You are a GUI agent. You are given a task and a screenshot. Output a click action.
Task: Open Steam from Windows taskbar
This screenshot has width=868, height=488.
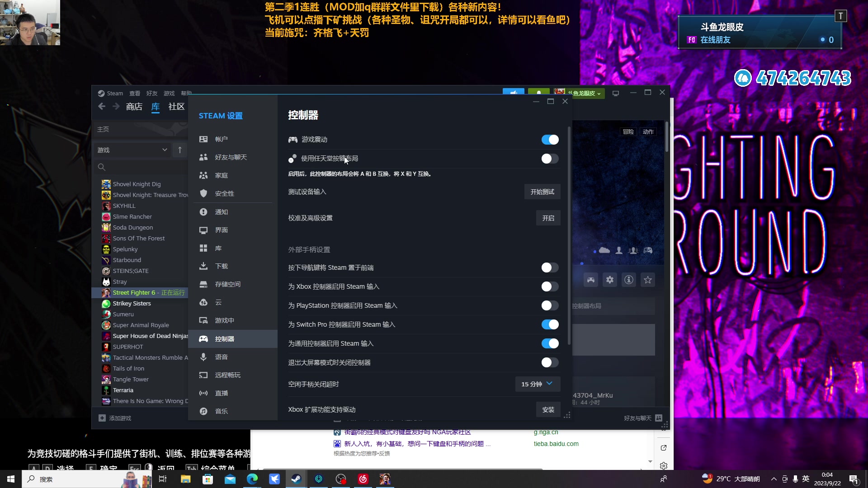[297, 479]
